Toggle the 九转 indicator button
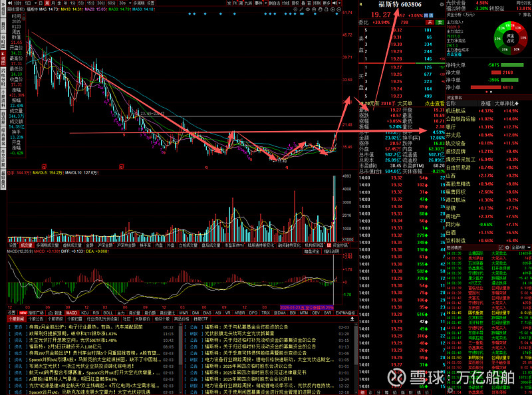The height and width of the screenshot is (395, 532). click(248, 3)
